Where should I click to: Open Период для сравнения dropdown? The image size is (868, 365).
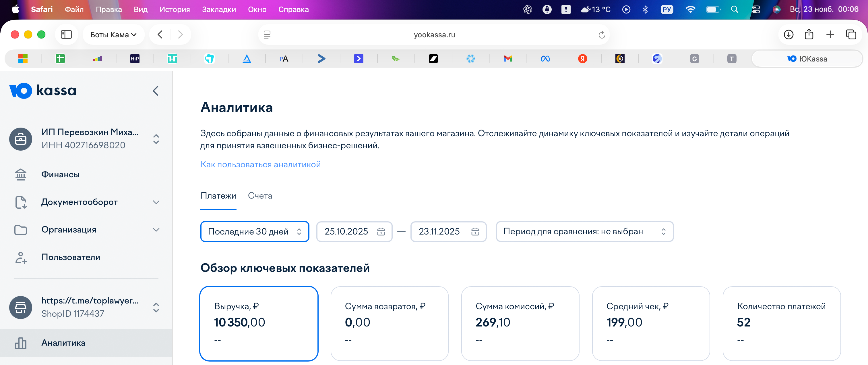(584, 231)
